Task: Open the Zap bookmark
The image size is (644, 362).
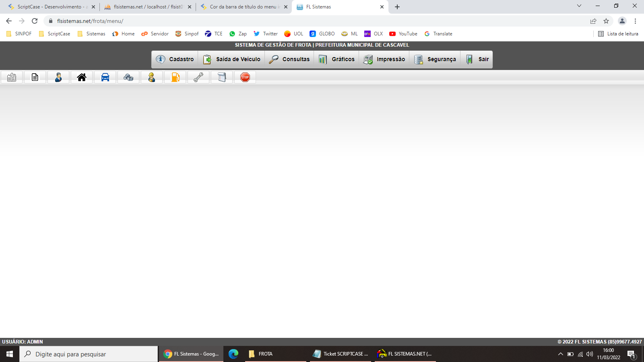Action: [238, 34]
